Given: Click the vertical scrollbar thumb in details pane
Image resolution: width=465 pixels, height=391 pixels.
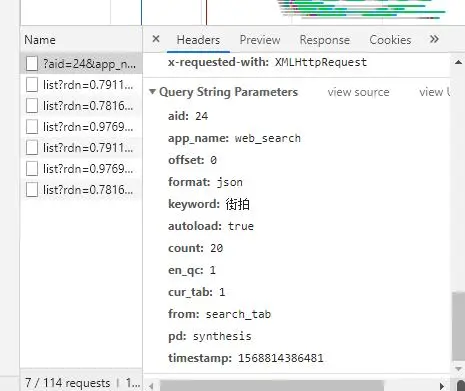Looking at the screenshot, I should [458, 326].
